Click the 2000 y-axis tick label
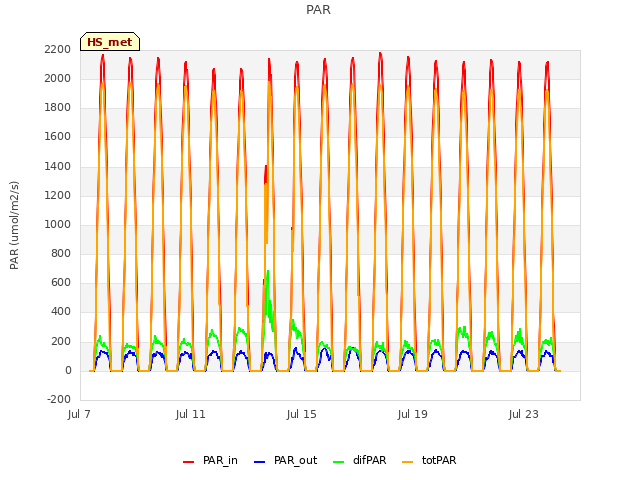This screenshot has height=480, width=640. 58,78
